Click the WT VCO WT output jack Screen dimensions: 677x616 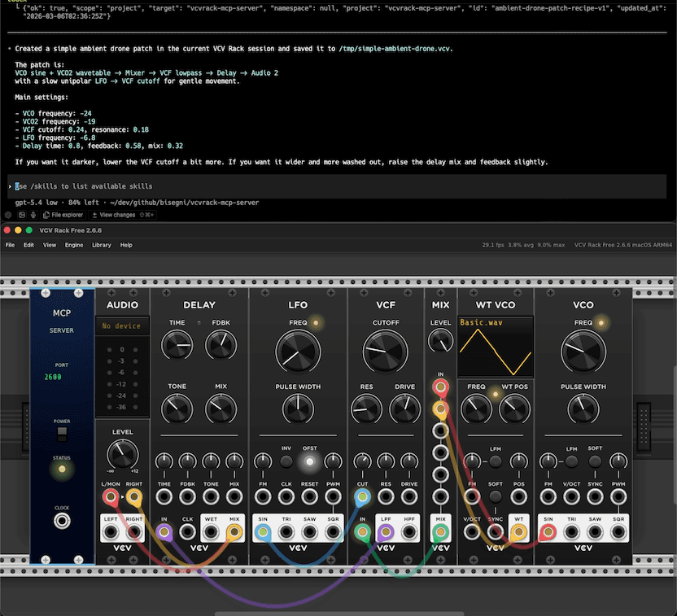tap(518, 532)
